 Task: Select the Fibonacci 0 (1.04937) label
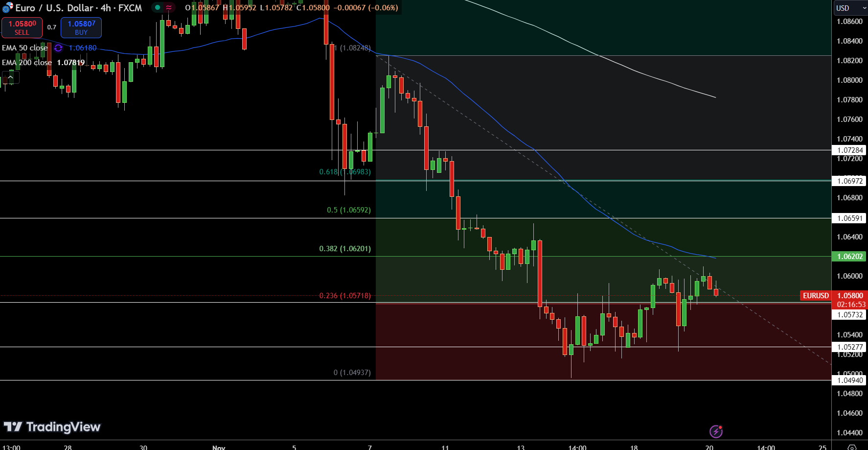coord(352,373)
